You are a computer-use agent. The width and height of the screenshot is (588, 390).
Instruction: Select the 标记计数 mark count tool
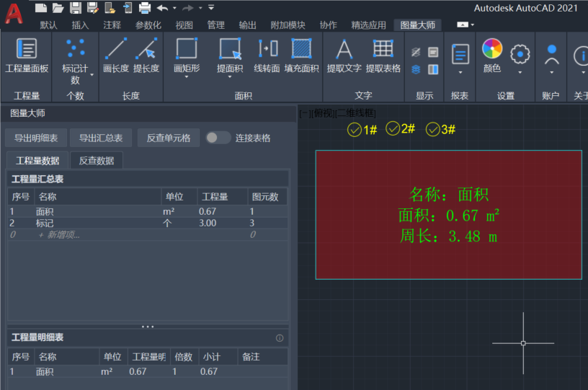[x=76, y=61]
